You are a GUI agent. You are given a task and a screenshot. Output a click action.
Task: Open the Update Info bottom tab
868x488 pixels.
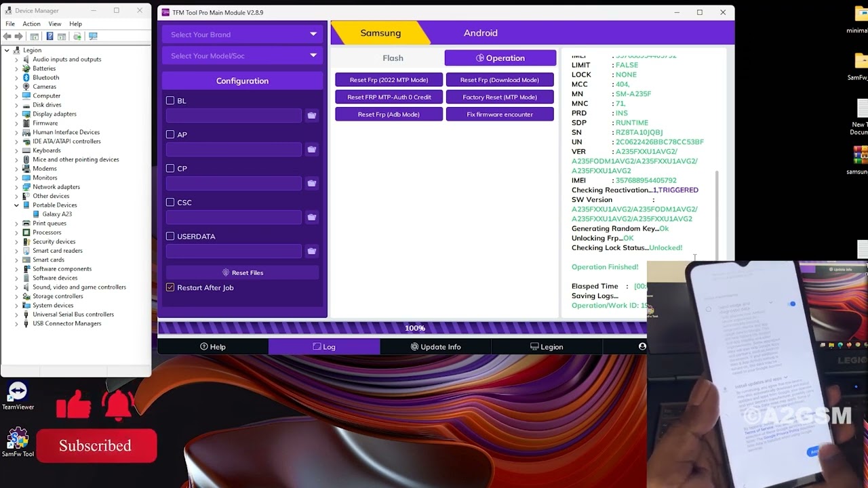click(x=435, y=347)
